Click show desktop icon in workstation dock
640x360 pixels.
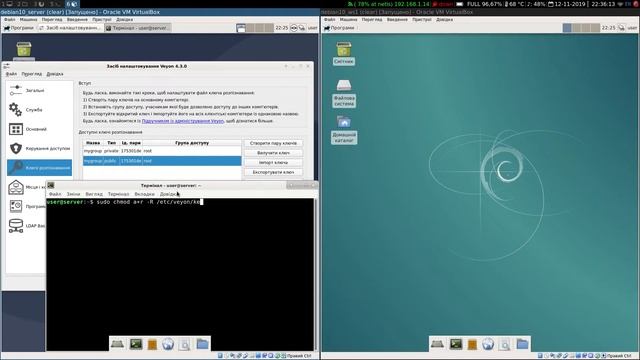click(x=437, y=344)
